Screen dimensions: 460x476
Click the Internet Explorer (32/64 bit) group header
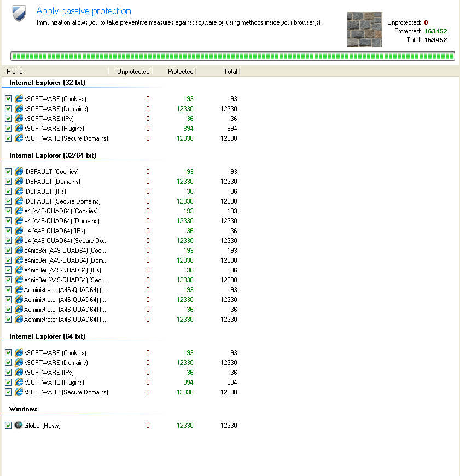tap(53, 155)
